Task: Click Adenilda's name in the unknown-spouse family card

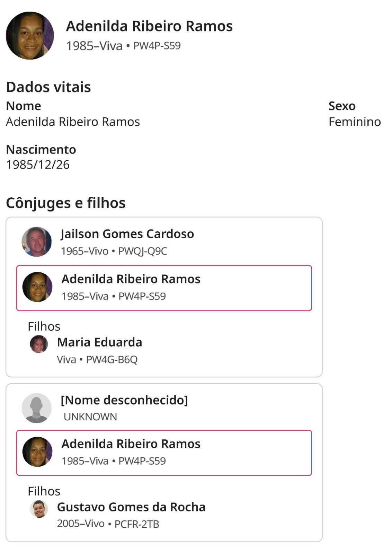Action: 131,444
